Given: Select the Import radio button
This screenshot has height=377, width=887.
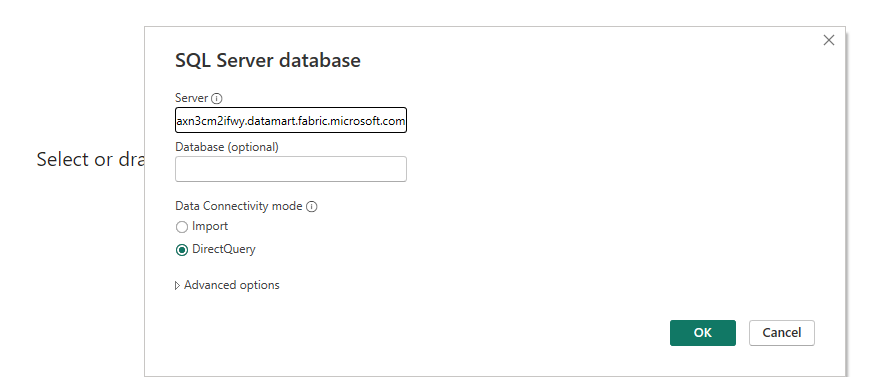Looking at the screenshot, I should (182, 227).
